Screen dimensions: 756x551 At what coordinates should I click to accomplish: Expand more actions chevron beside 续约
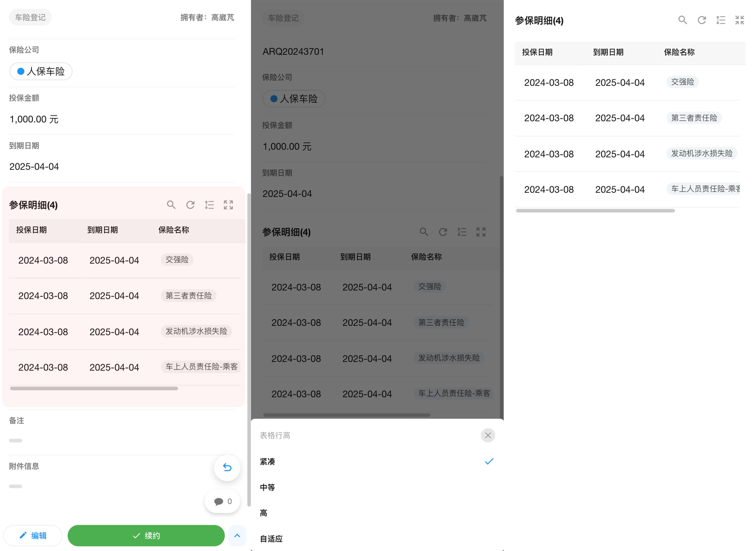point(237,536)
